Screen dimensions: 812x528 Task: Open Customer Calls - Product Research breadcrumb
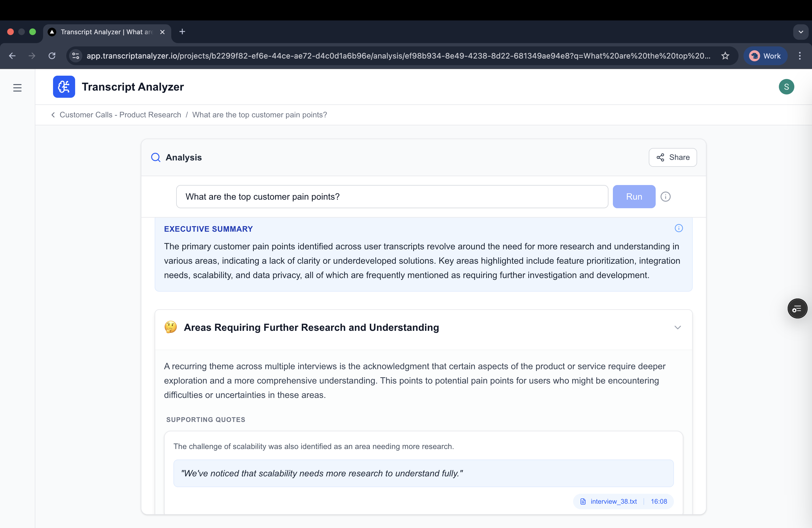[120, 115]
